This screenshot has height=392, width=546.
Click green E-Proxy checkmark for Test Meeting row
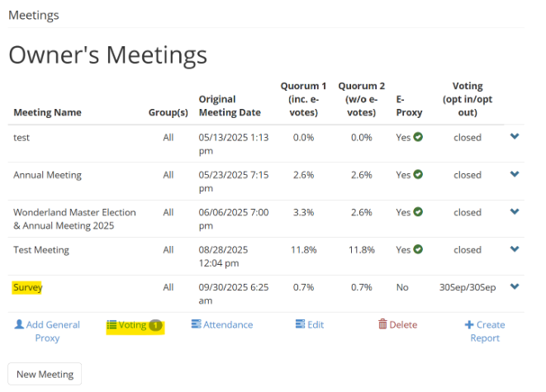(419, 249)
